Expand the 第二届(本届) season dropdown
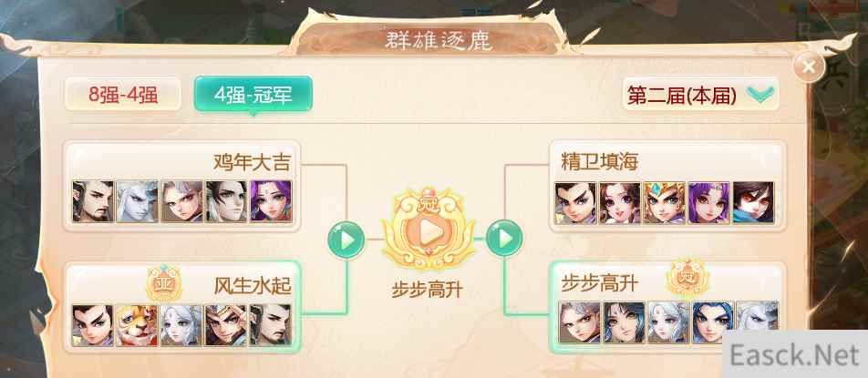Screen dimensions: 868x378 700,95
